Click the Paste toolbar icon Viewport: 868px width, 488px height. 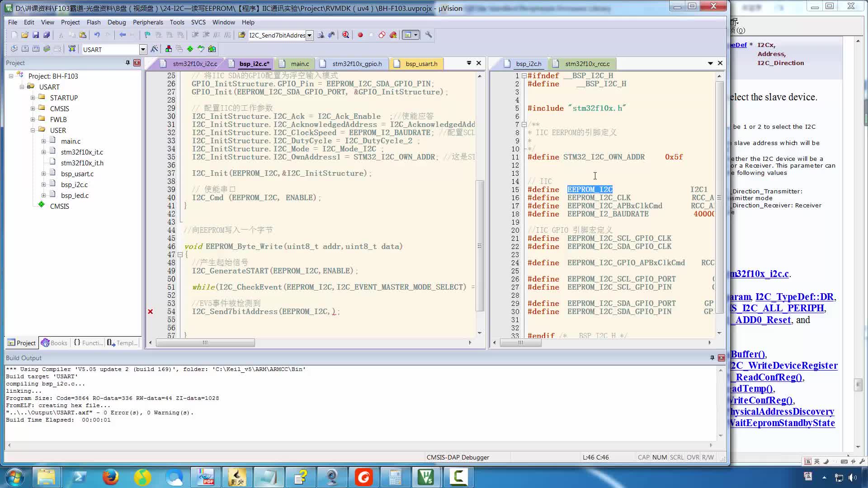[x=83, y=35]
